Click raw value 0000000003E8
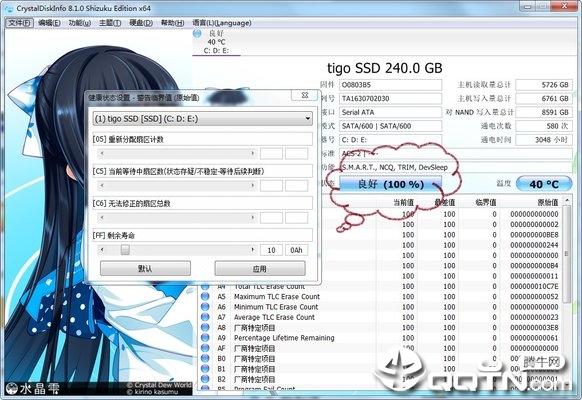 click(x=534, y=328)
